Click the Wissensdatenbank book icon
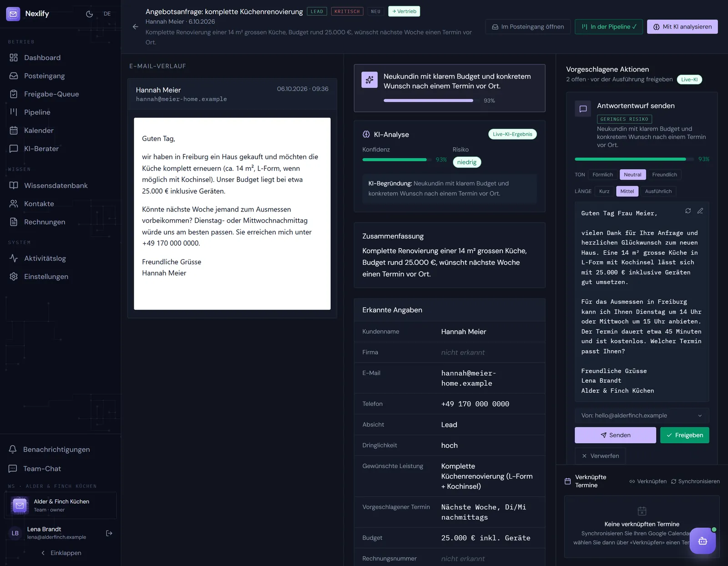Viewport: 728px width, 566px height. tap(14, 186)
